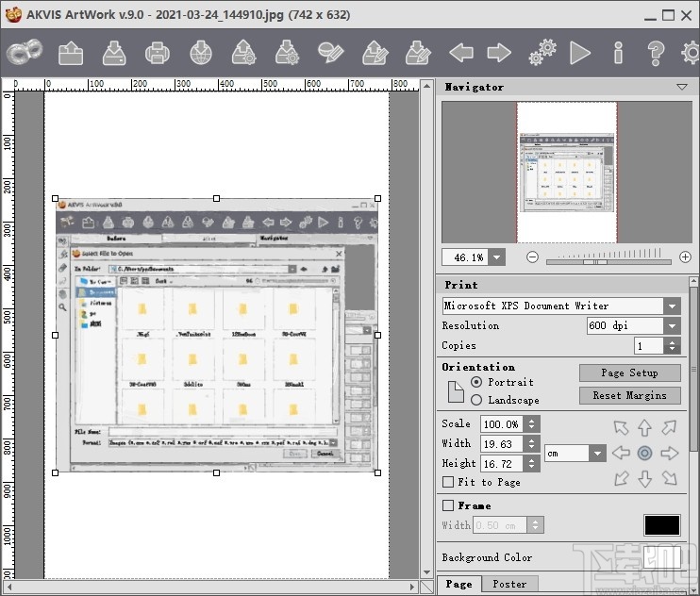Click the black frame color swatch
This screenshot has width=700, height=596.
coord(662,525)
